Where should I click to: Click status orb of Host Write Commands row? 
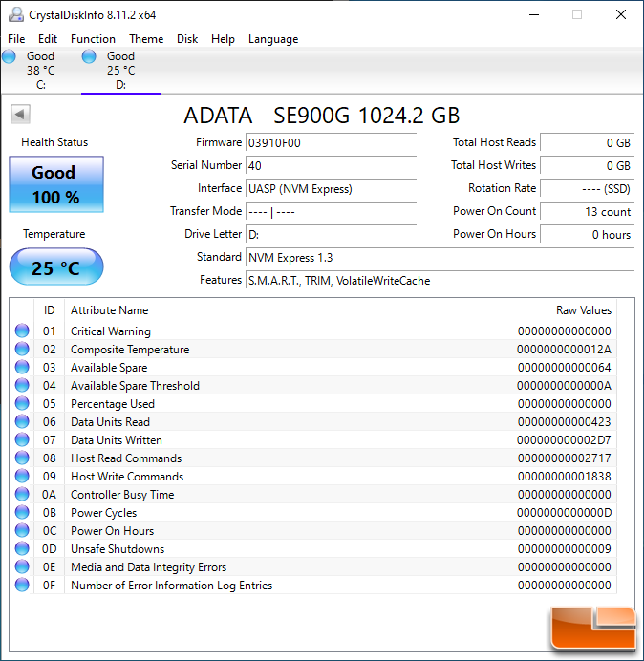pos(22,476)
